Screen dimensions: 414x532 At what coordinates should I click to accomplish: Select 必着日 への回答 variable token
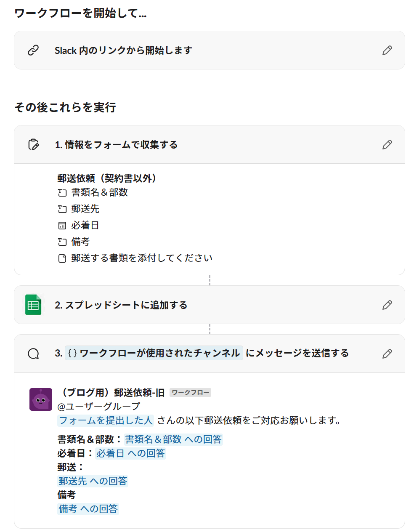point(131,453)
